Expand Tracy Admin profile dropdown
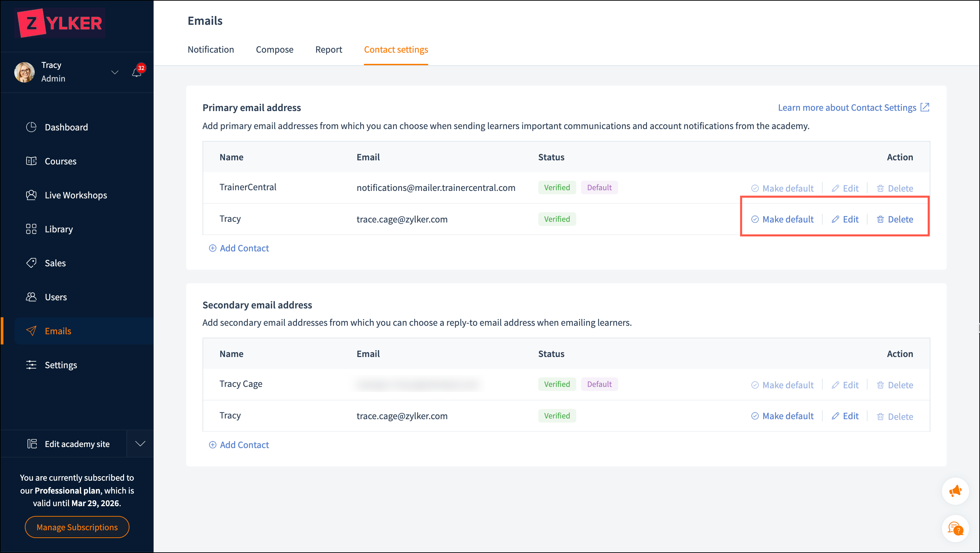 pos(115,72)
